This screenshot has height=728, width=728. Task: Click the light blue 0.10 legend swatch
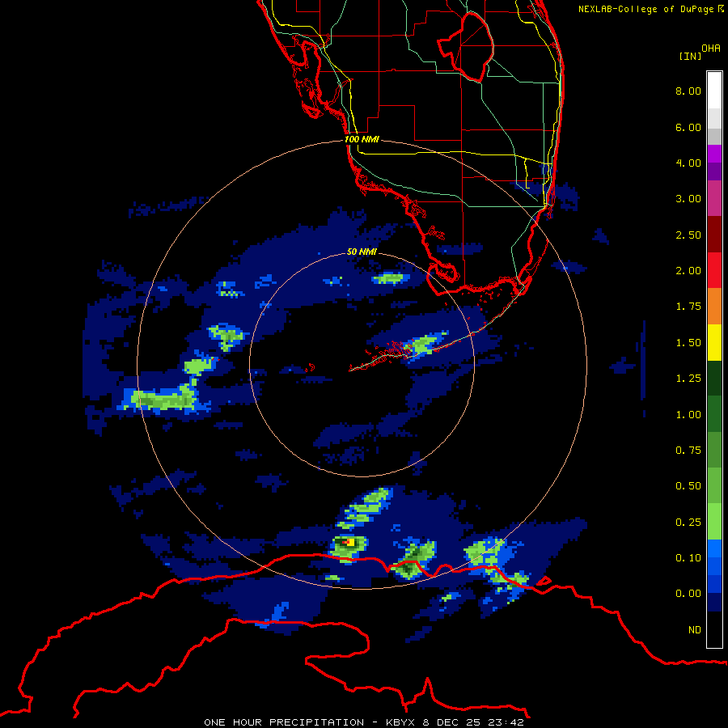point(714,548)
